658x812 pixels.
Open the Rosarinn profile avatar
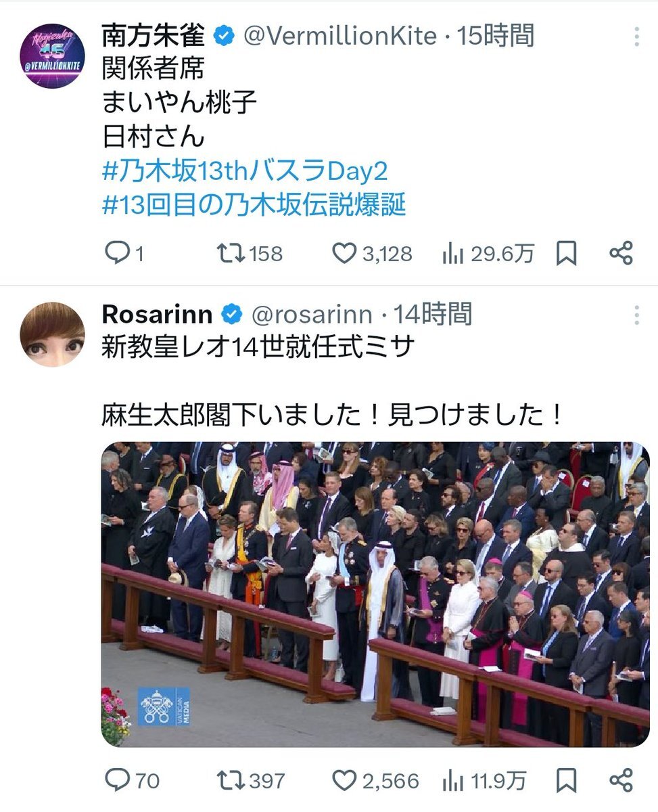[x=53, y=334]
